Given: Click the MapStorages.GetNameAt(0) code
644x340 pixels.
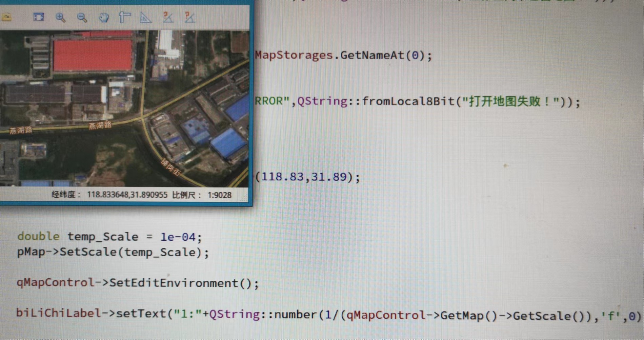Looking at the screenshot, I should [x=343, y=55].
